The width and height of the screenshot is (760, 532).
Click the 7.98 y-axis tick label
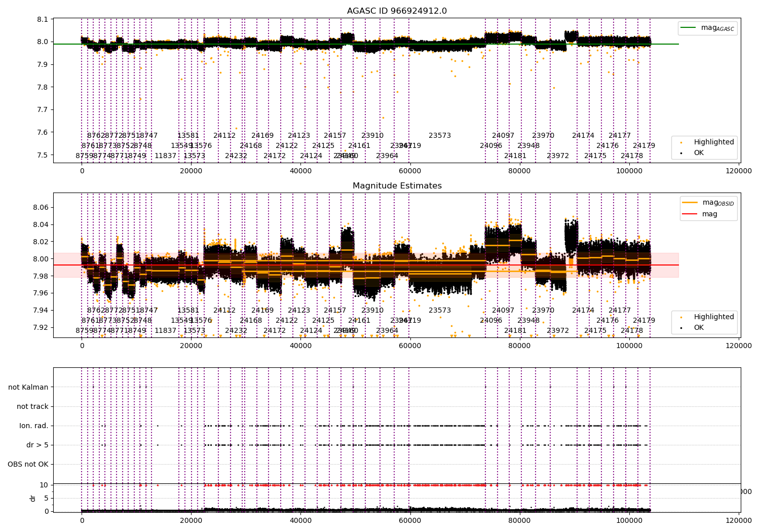pyautogui.click(x=41, y=276)
